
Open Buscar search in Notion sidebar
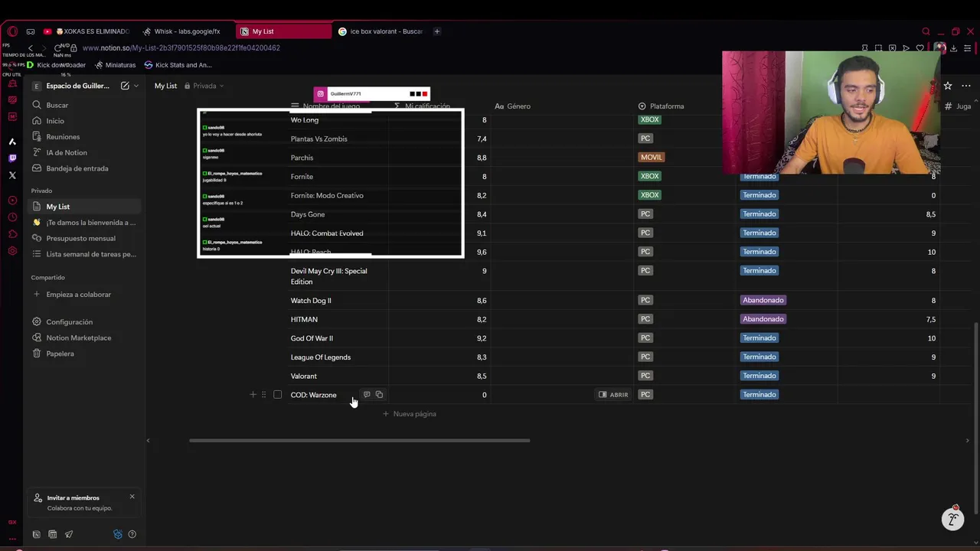pyautogui.click(x=84, y=105)
